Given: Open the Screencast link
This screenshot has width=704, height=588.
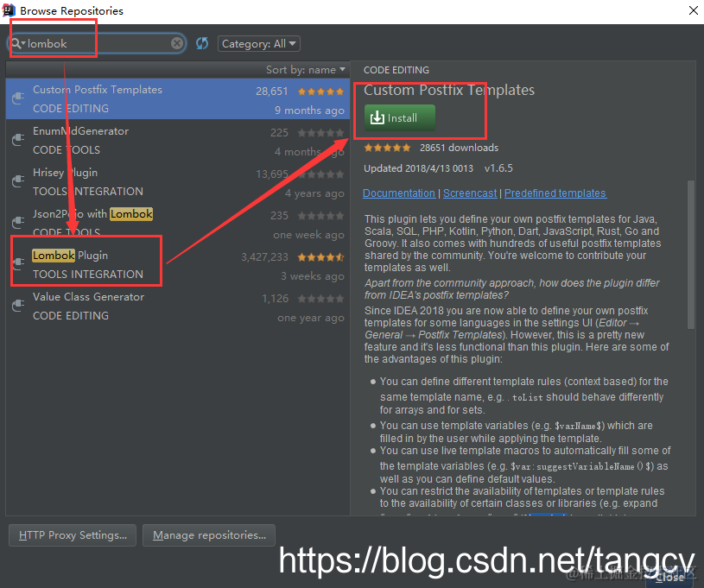Looking at the screenshot, I should pyautogui.click(x=470, y=193).
